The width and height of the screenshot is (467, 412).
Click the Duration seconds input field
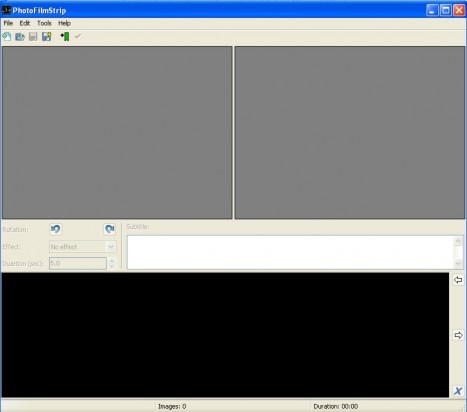click(78, 263)
